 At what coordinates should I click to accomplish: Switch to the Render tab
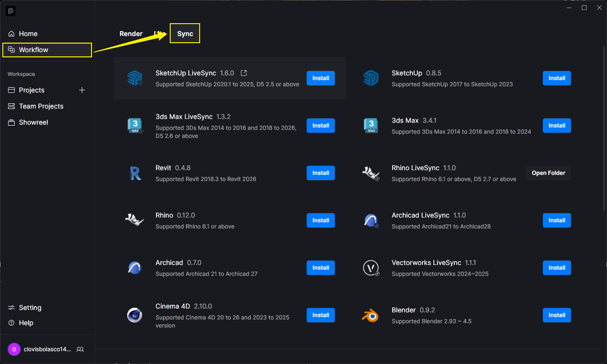click(131, 34)
